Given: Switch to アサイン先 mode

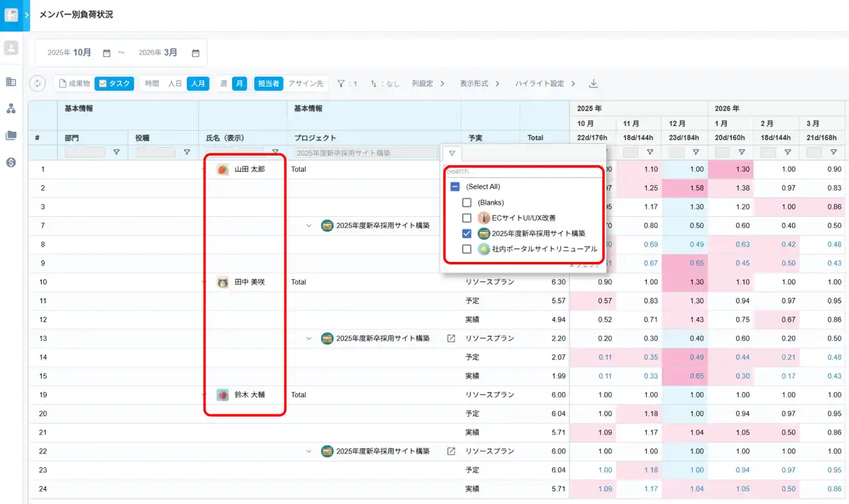Looking at the screenshot, I should click(306, 84).
